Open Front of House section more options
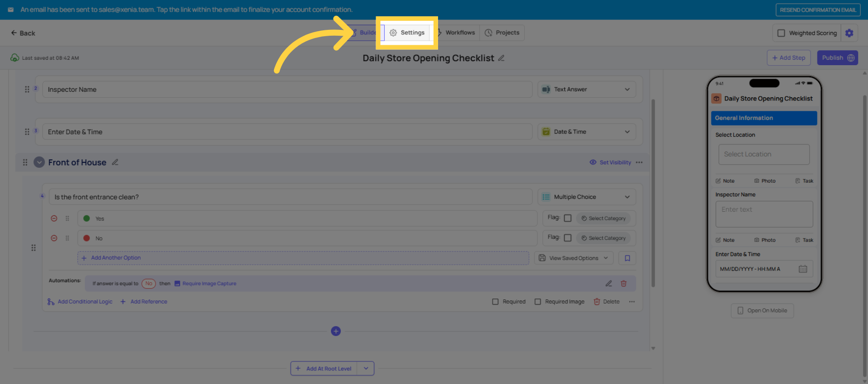The image size is (868, 384). [639, 162]
